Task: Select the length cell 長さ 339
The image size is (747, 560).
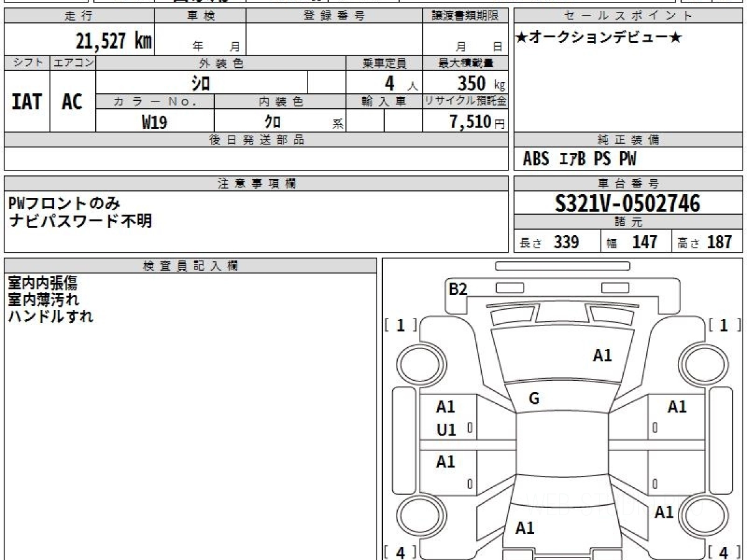Action: tap(558, 242)
